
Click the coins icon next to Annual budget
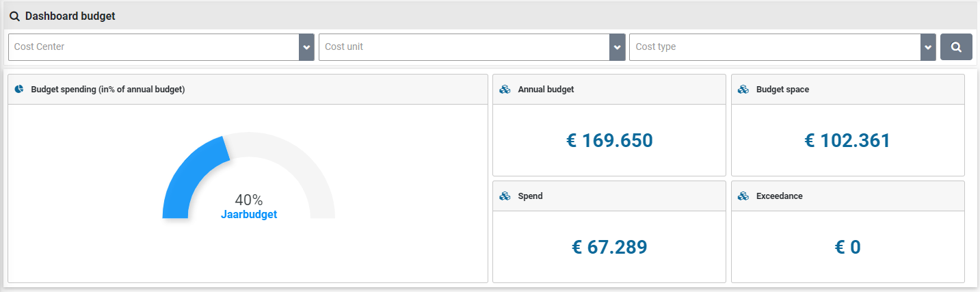[505, 90]
